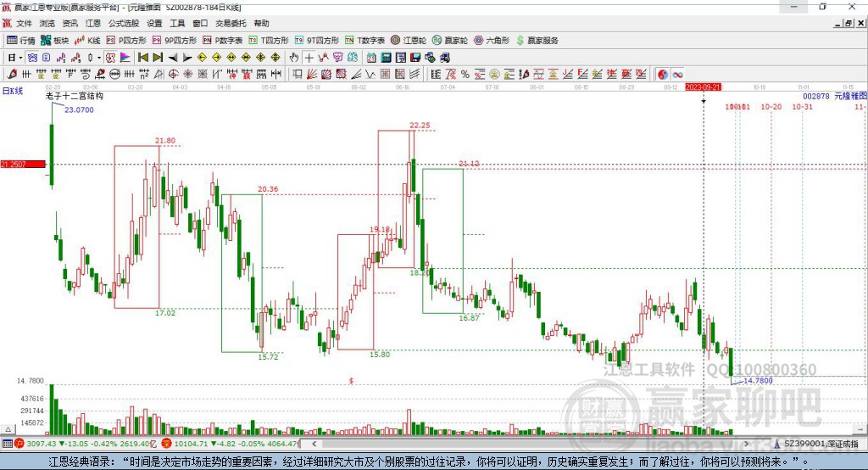Select the red pencil drawing tool

click(12, 75)
